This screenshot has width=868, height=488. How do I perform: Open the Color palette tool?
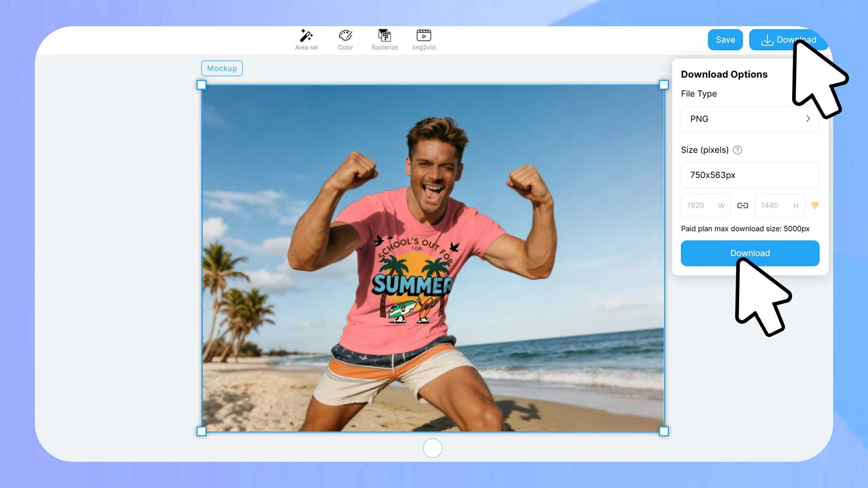345,40
